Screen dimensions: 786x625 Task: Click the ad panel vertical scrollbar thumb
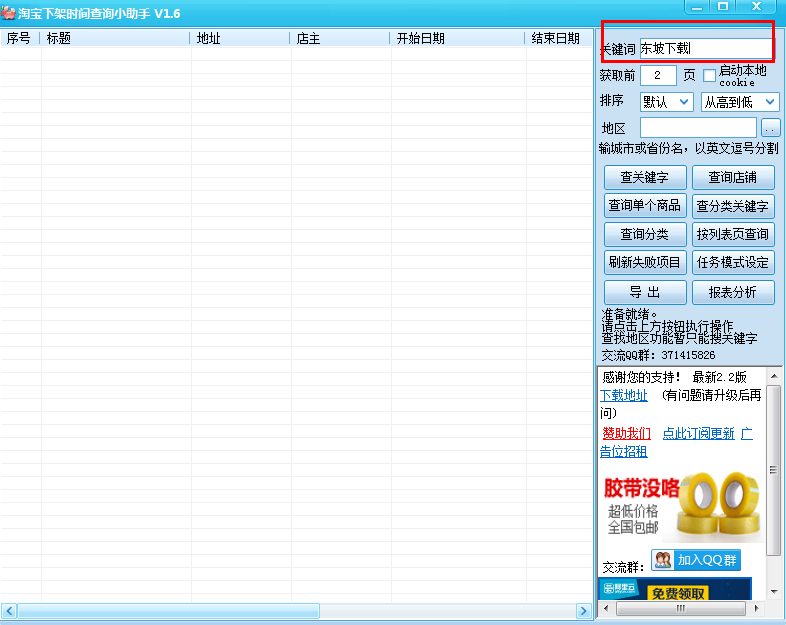pos(774,470)
